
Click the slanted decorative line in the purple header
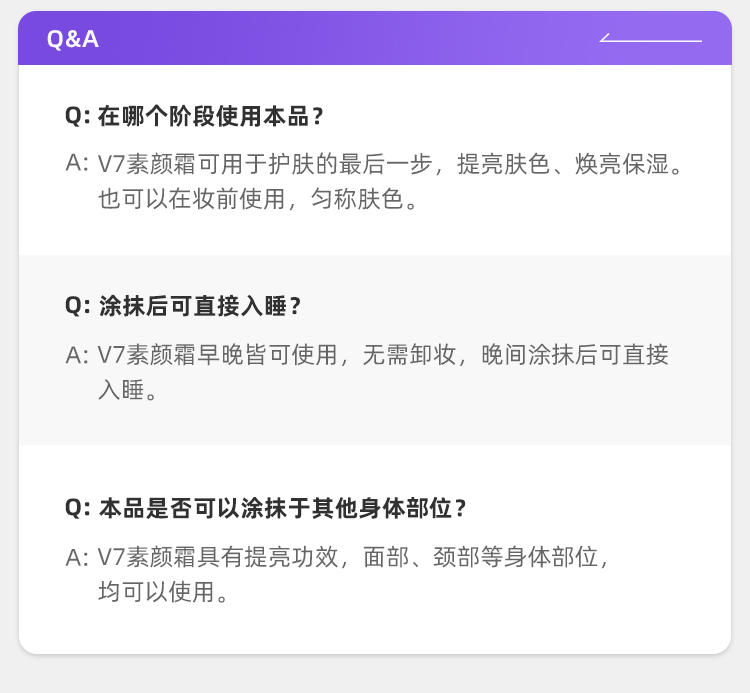[x=650, y=40]
